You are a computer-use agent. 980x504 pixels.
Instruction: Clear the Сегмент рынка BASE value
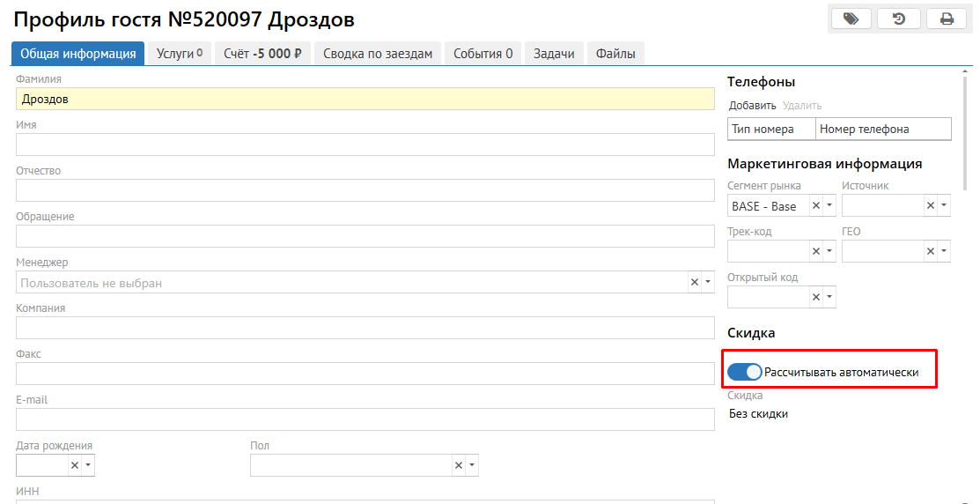click(x=816, y=206)
